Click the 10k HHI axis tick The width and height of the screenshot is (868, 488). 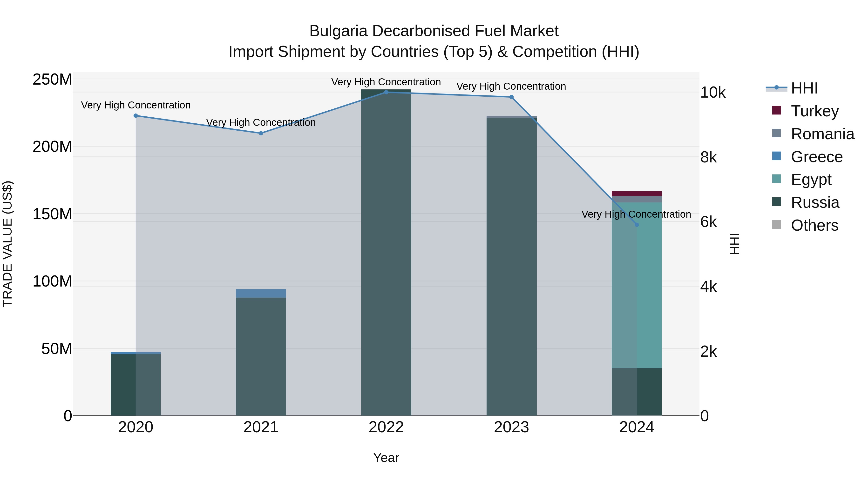tap(713, 92)
